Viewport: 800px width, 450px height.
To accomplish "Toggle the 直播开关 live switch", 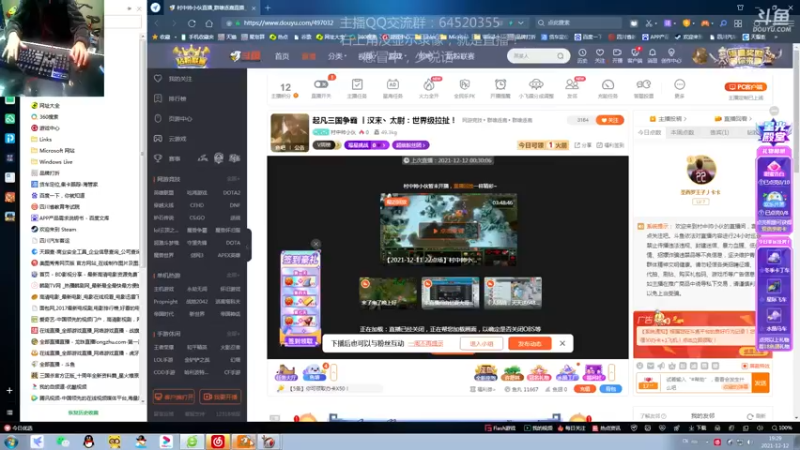I will click(321, 84).
